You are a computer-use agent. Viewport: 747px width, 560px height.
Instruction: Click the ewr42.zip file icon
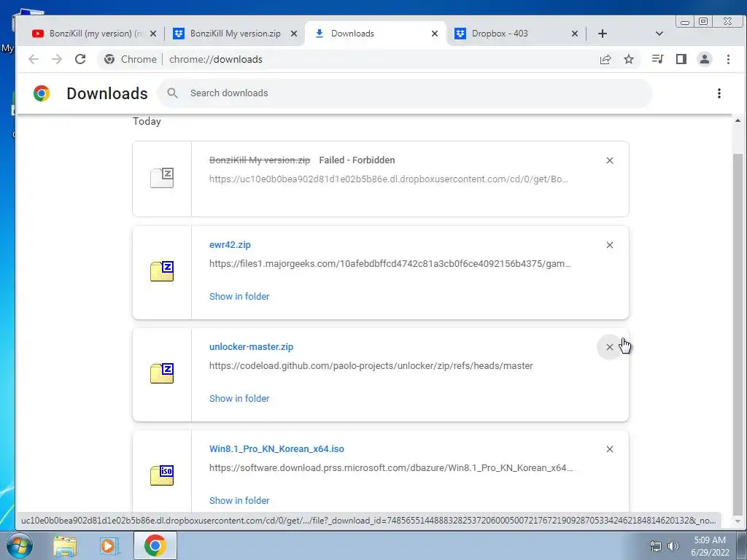point(162,271)
